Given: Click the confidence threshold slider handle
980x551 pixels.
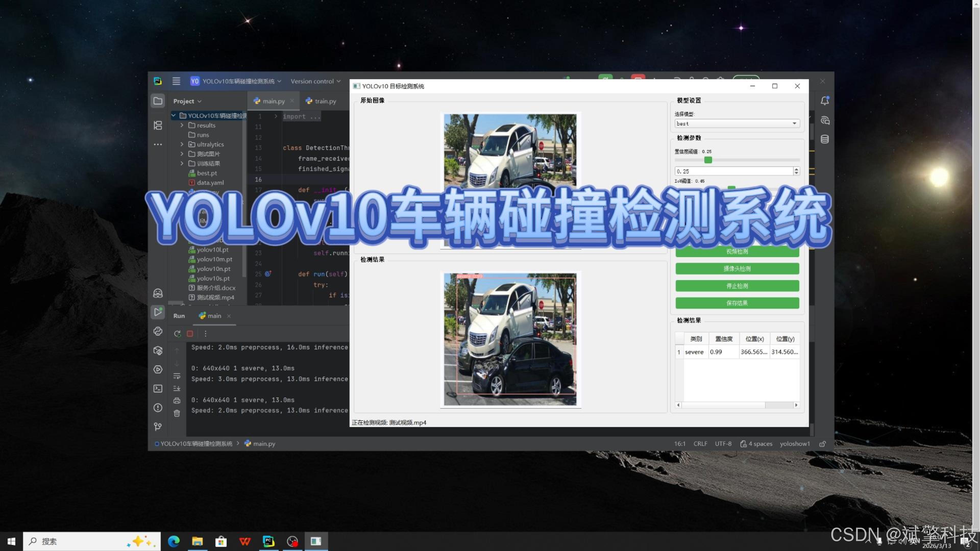Looking at the screenshot, I should (708, 160).
